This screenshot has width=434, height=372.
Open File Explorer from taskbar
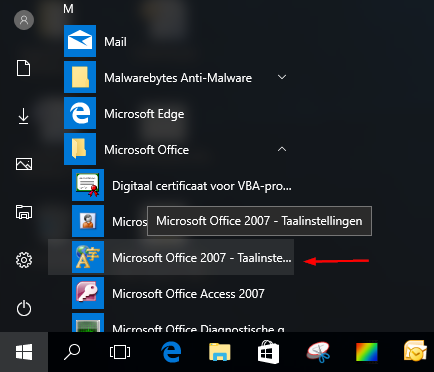[220, 352]
